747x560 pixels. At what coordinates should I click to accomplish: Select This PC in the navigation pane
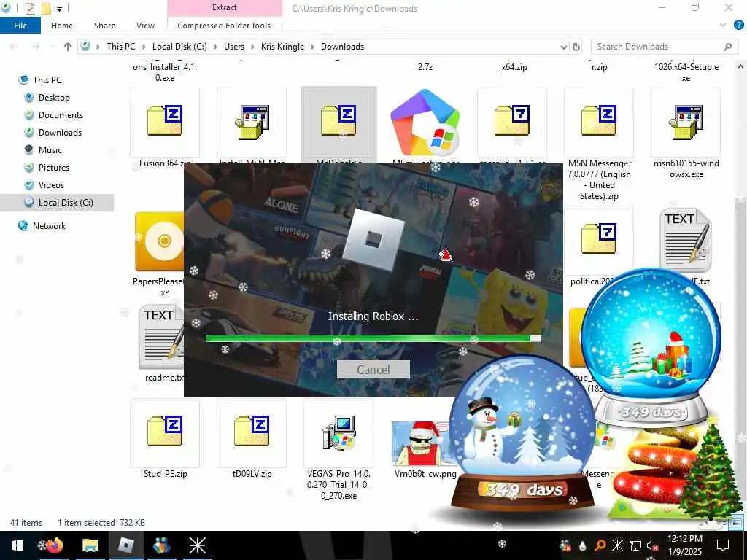(47, 80)
